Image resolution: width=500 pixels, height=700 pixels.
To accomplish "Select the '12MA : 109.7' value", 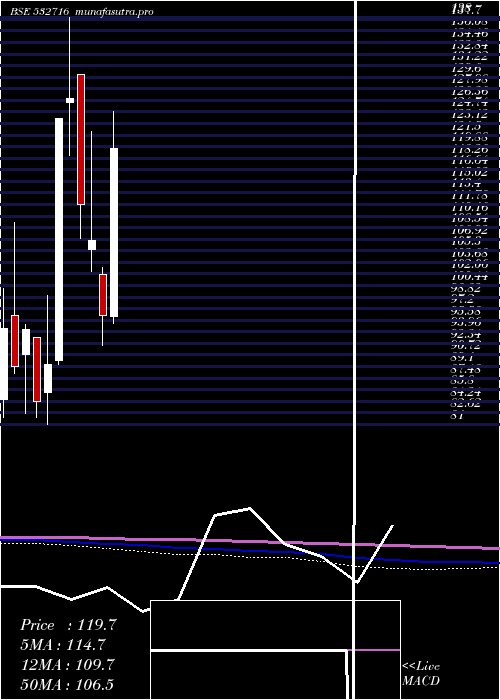I will [x=67, y=664].
